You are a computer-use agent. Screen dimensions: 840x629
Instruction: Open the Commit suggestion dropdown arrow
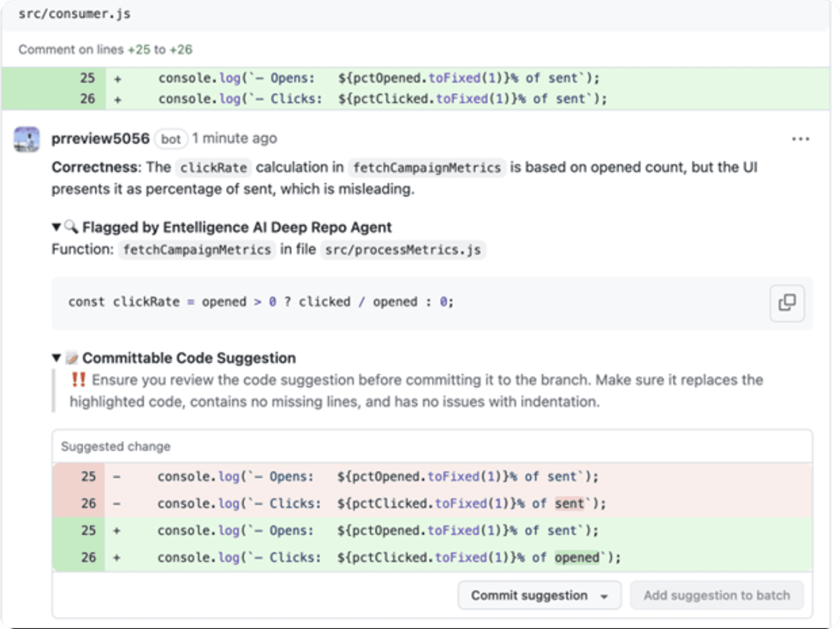pyautogui.click(x=604, y=596)
